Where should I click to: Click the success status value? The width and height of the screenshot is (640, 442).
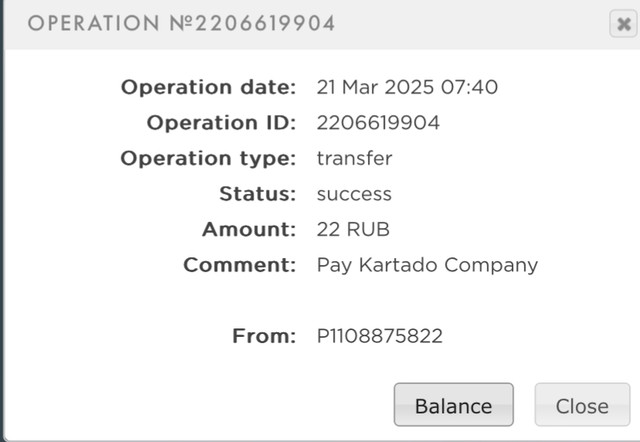354,194
